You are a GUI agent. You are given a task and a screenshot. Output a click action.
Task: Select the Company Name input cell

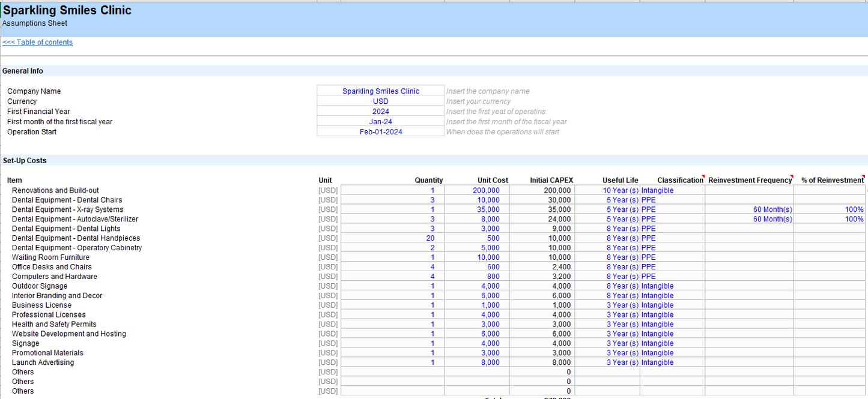click(380, 91)
